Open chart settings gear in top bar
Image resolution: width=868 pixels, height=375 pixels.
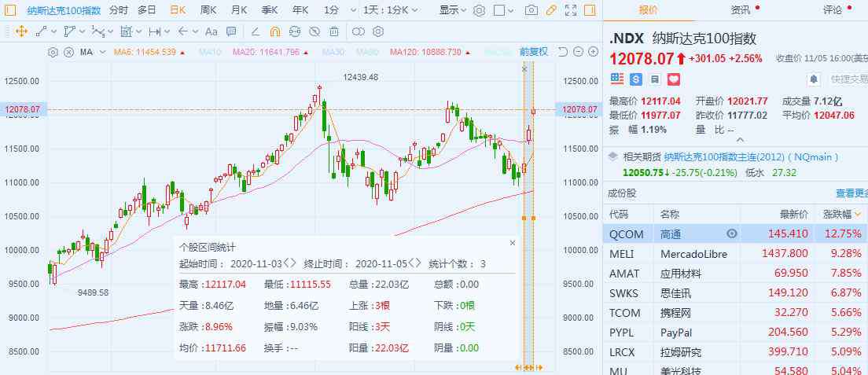(x=480, y=10)
